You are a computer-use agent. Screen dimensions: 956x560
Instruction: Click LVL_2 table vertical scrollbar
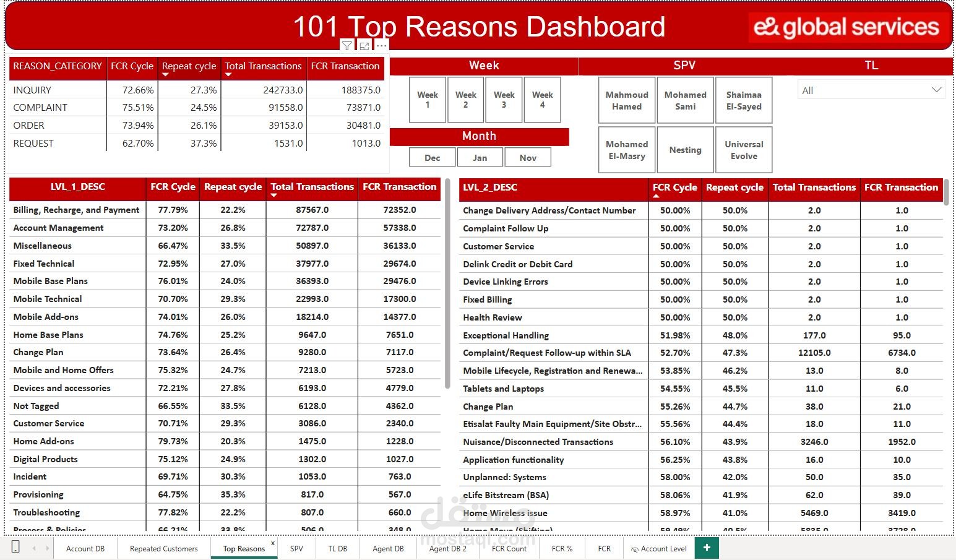[947, 192]
